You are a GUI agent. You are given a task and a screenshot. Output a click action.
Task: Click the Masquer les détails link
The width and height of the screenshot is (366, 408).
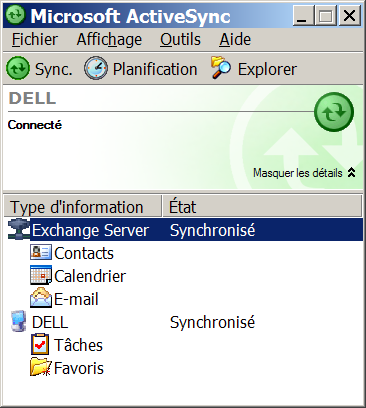[298, 173]
